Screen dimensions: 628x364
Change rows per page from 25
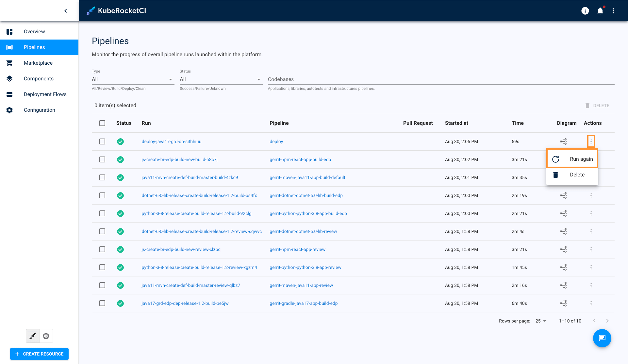(x=539, y=321)
